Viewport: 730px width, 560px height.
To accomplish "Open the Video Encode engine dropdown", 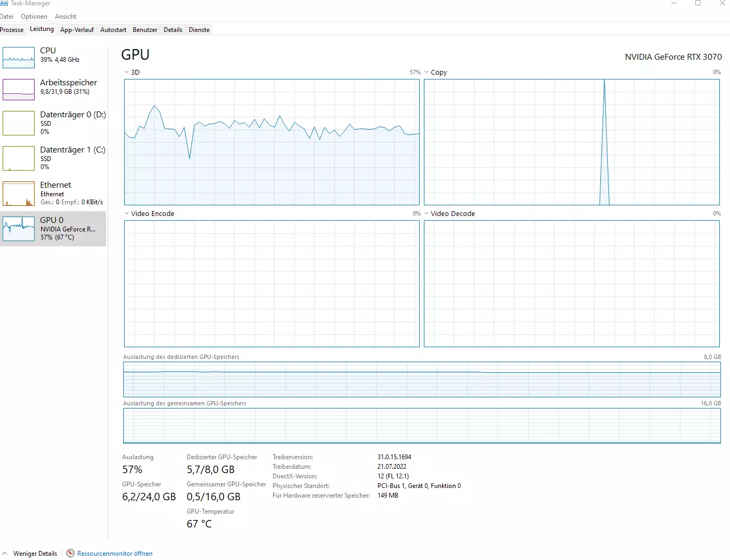I will (x=127, y=213).
